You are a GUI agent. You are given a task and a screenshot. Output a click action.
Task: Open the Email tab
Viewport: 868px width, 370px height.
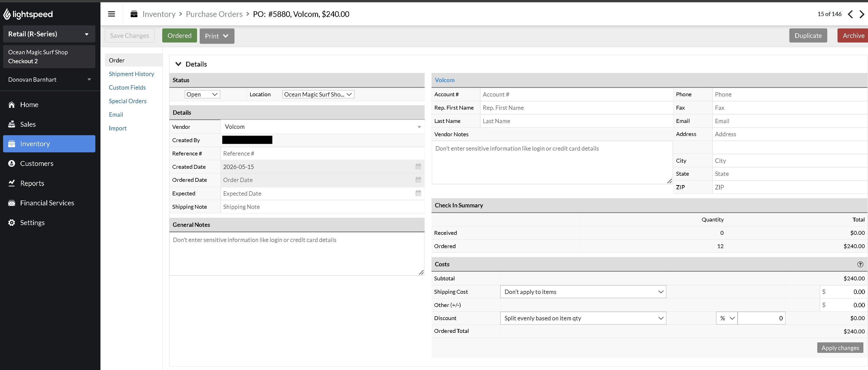pyautogui.click(x=116, y=115)
